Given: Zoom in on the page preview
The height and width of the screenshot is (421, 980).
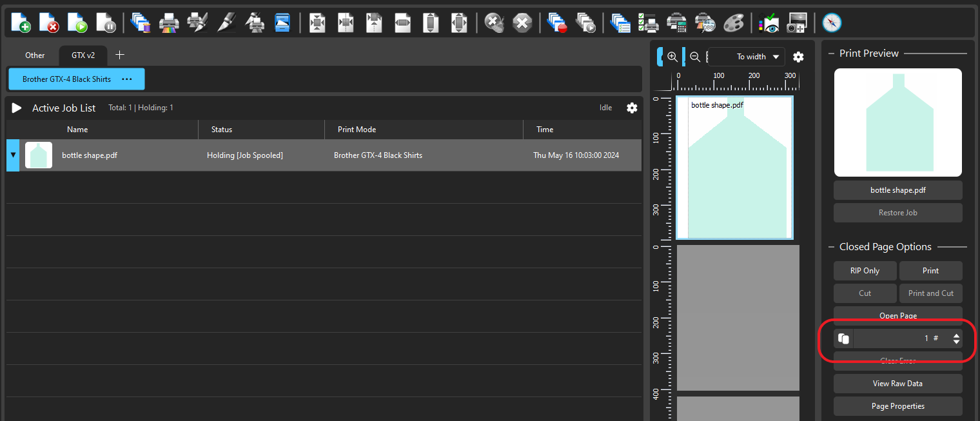Looking at the screenshot, I should tap(672, 57).
